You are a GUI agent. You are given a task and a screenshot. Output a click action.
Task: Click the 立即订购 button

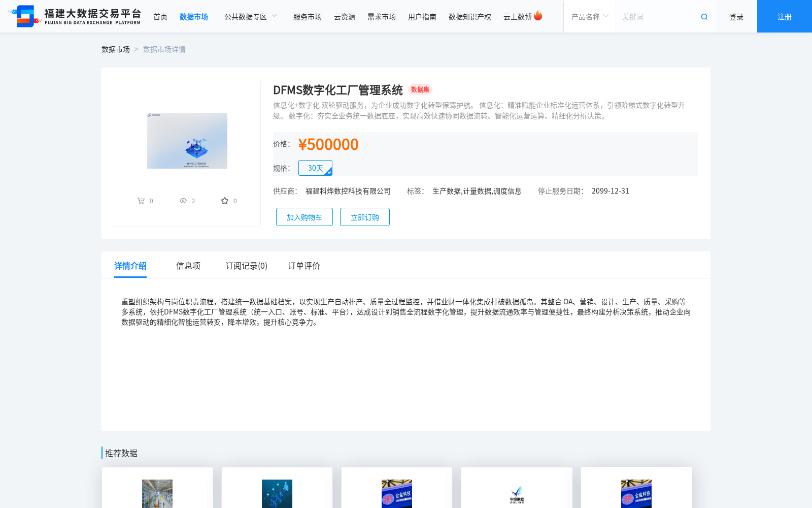coord(365,217)
